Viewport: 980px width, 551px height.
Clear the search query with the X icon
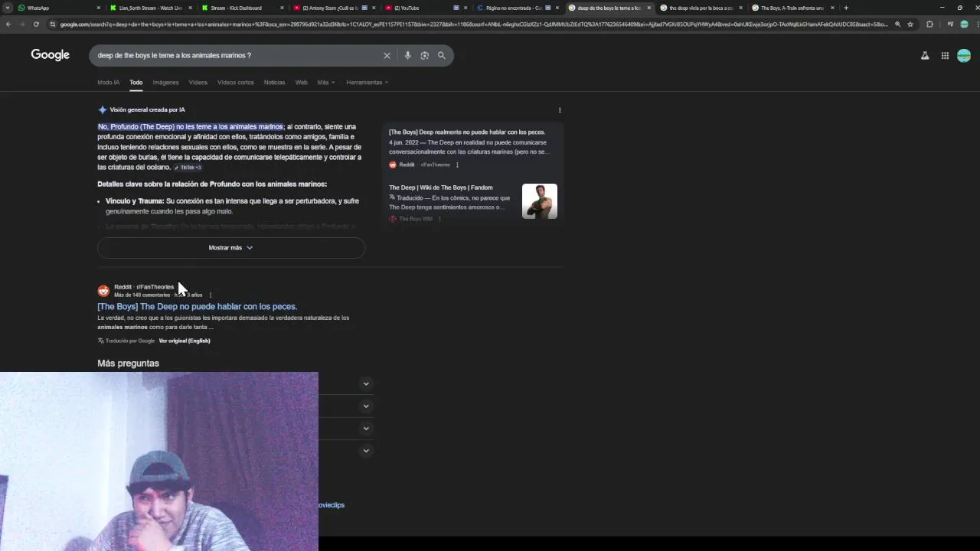387,55
